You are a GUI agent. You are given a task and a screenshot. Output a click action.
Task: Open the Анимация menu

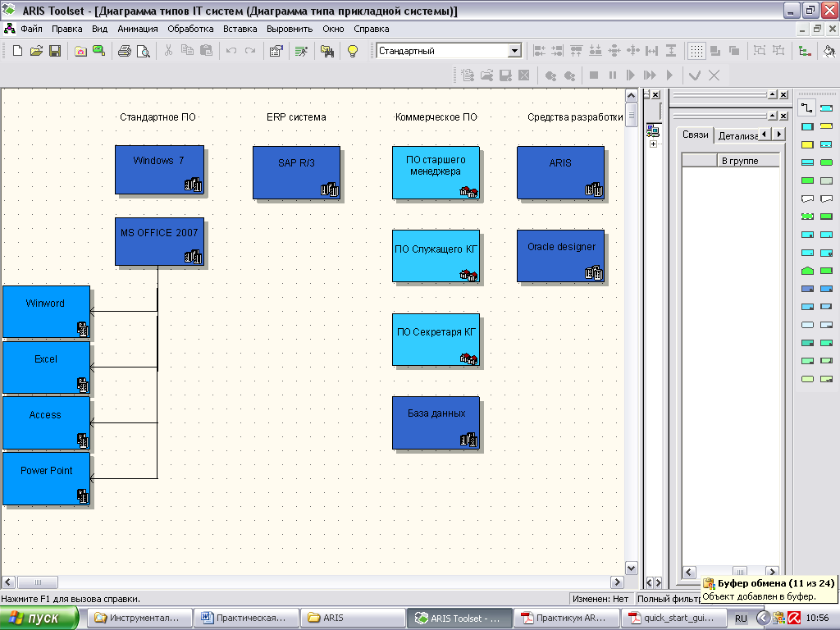(x=138, y=29)
